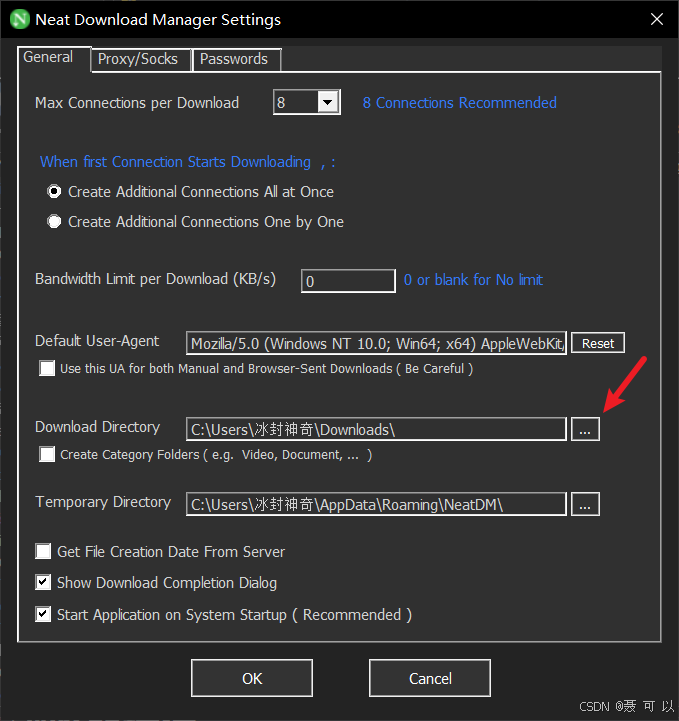Screen dimensions: 679x721
Task: Browse for Download Directory with ... button
Action: [585, 429]
